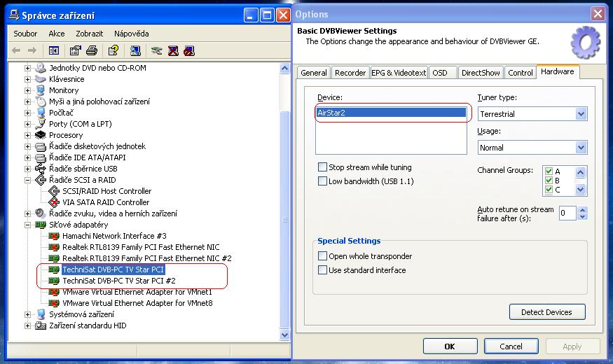This screenshot has height=364, width=613.
Task: Click the Print toolbar icon
Action: [92, 50]
